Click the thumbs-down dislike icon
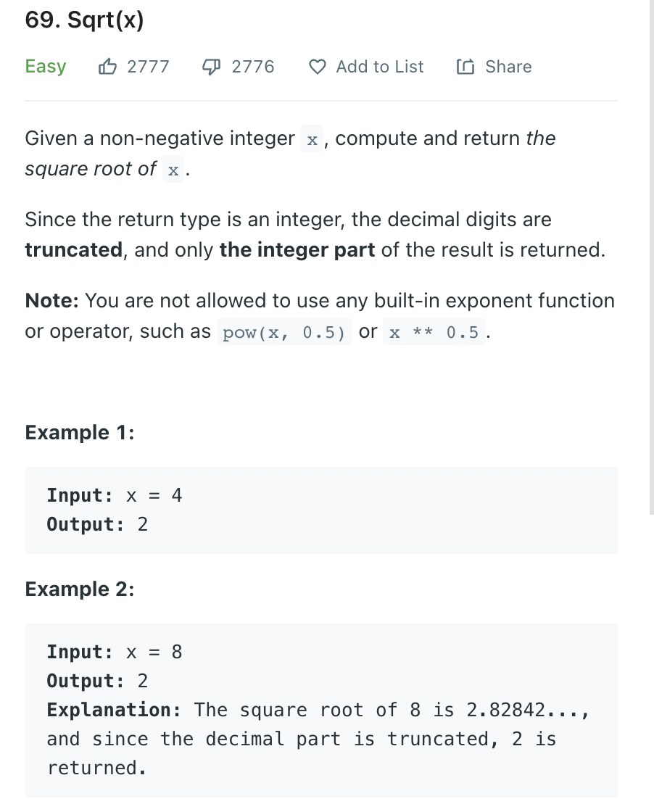This screenshot has width=654, height=812. pyautogui.click(x=211, y=66)
